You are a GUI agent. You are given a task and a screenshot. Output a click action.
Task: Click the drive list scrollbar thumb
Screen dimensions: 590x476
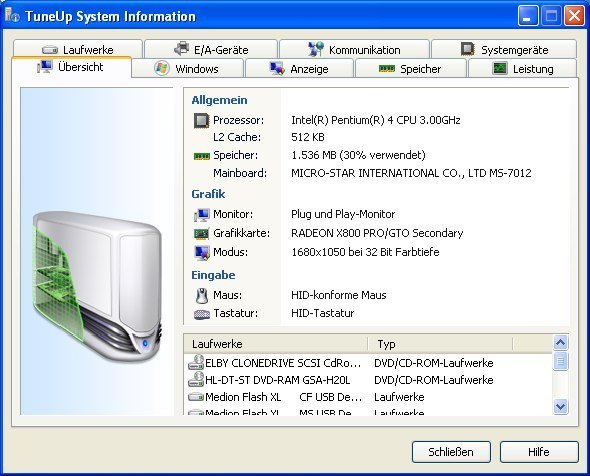(560, 361)
